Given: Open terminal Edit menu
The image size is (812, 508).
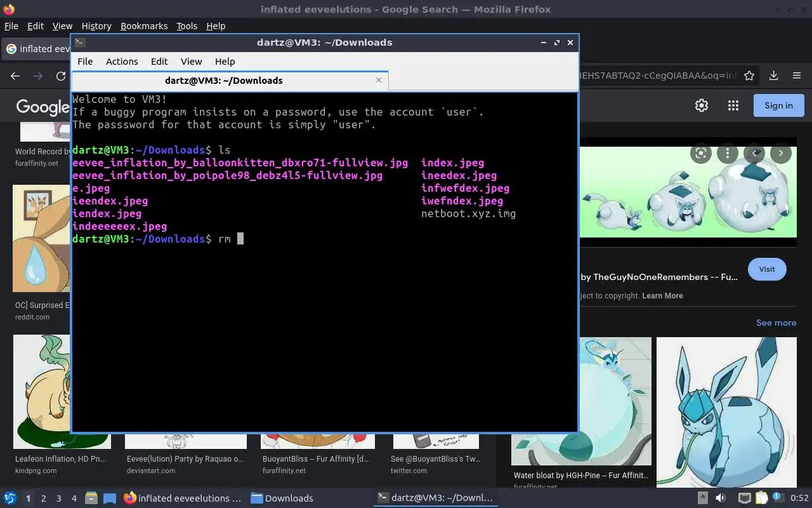Looking at the screenshot, I should (159, 62).
